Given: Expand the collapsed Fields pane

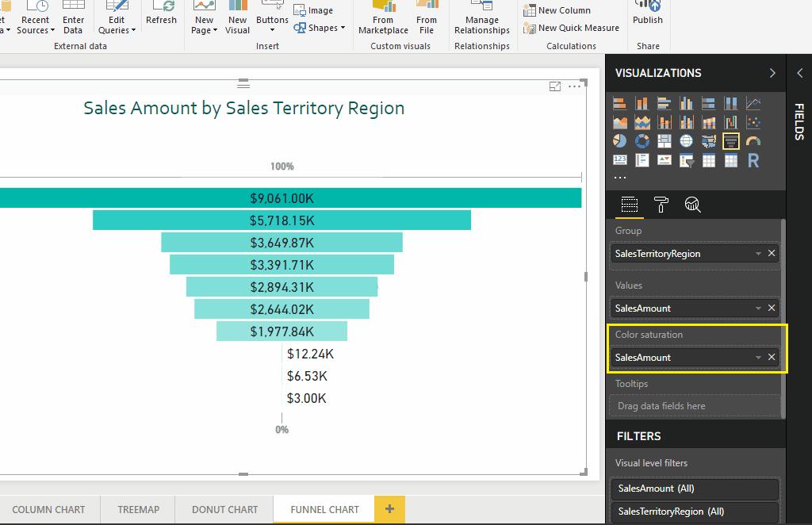Looking at the screenshot, I should 799,73.
